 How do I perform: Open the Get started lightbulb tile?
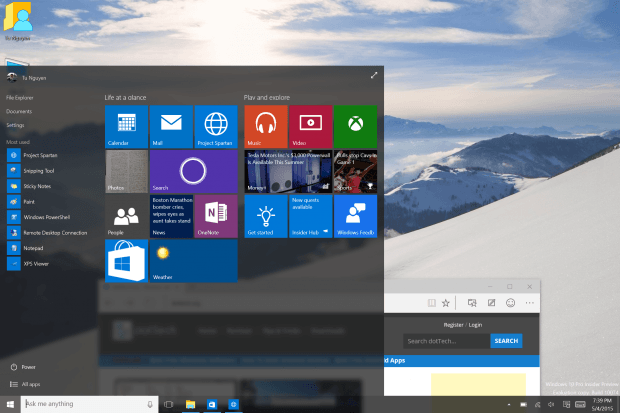tap(265, 216)
